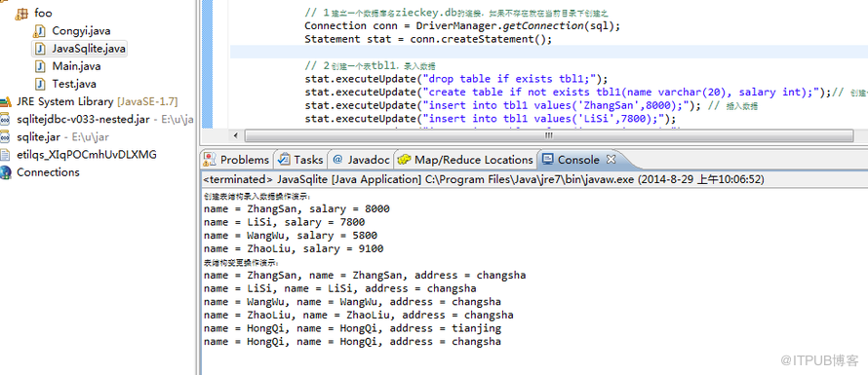Select the highlighted JavaSqlite.java file
The image size is (868, 375).
click(89, 48)
